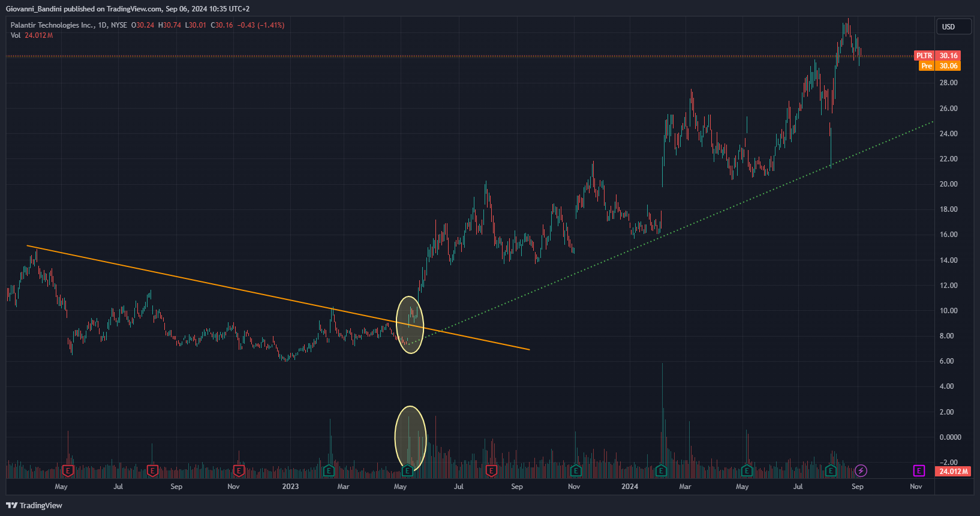This screenshot has height=516, width=980.
Task: Open the November 2022 red earnings marker
Action: coord(239,471)
